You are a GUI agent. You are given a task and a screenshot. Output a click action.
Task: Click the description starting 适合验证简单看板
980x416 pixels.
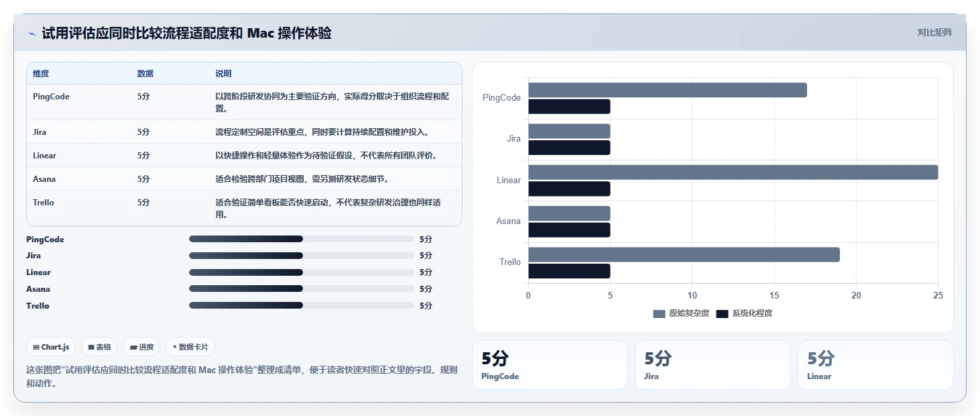(x=328, y=209)
